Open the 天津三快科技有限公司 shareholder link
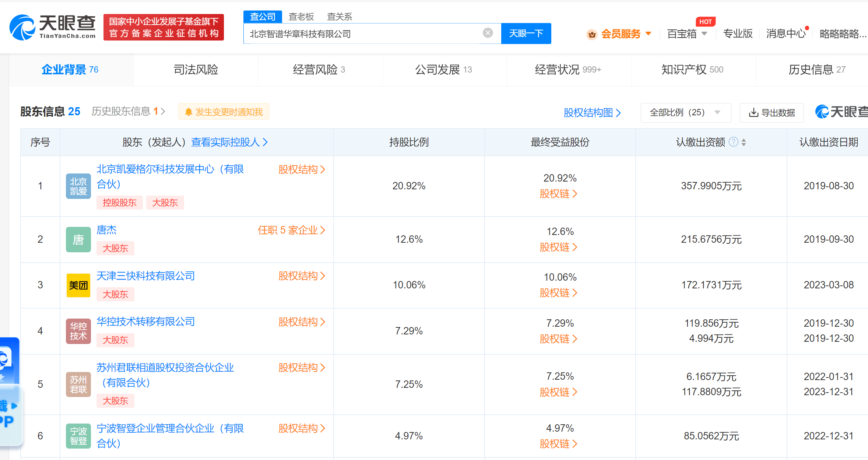Viewport: 868px width, 460px height. [145, 276]
